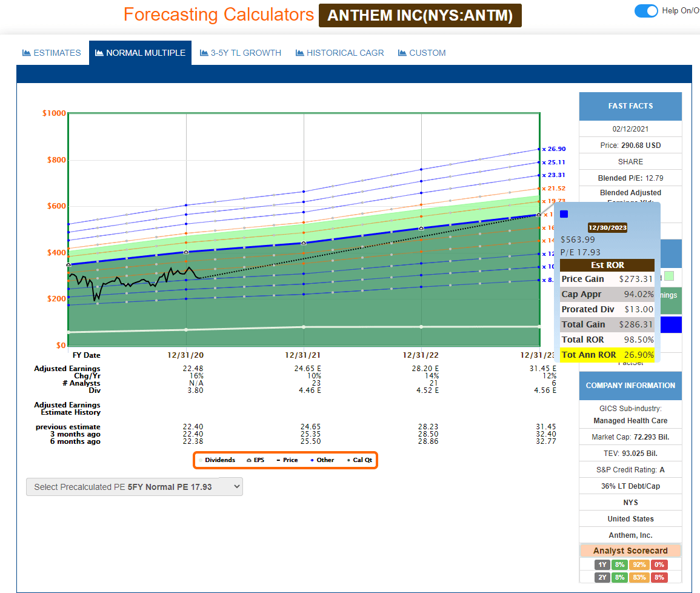Click the blue square in the tooltip
700x593 pixels.
[564, 214]
